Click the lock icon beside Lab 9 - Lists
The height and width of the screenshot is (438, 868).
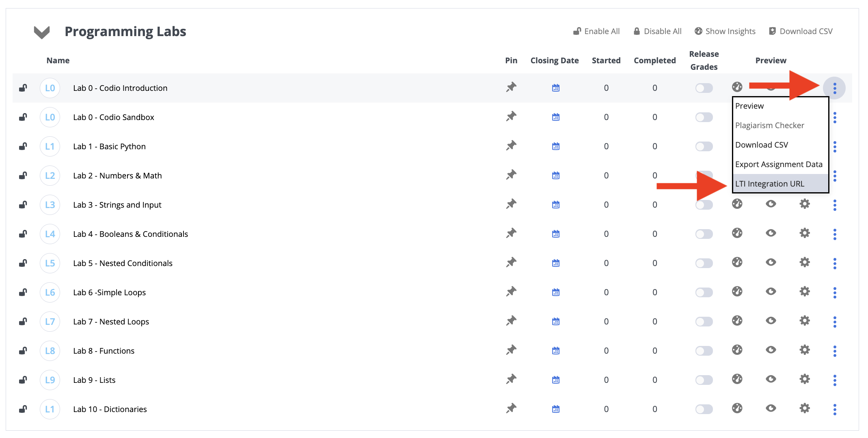(23, 380)
